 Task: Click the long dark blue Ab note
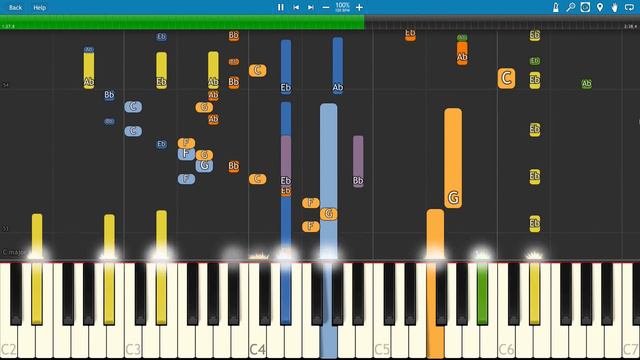pyautogui.click(x=338, y=66)
